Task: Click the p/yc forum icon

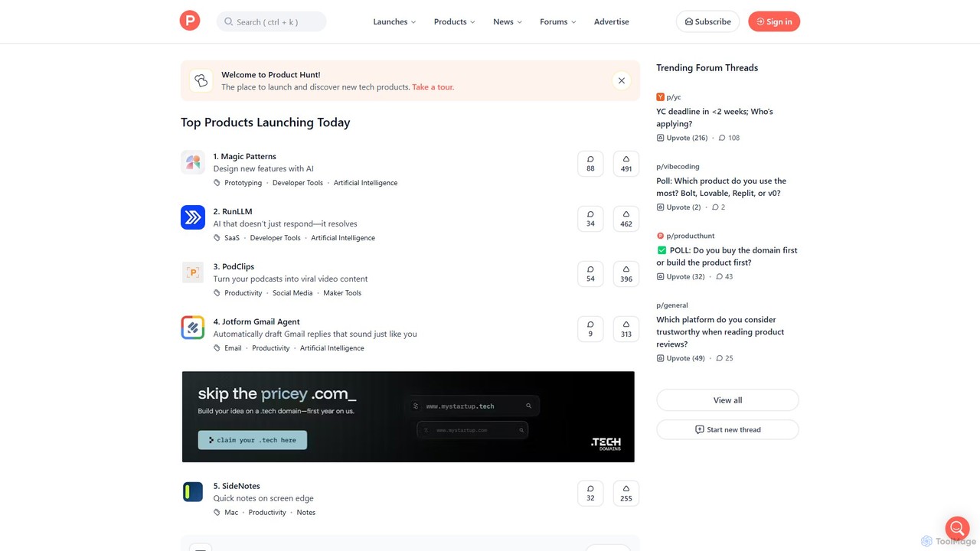Action: [x=660, y=97]
